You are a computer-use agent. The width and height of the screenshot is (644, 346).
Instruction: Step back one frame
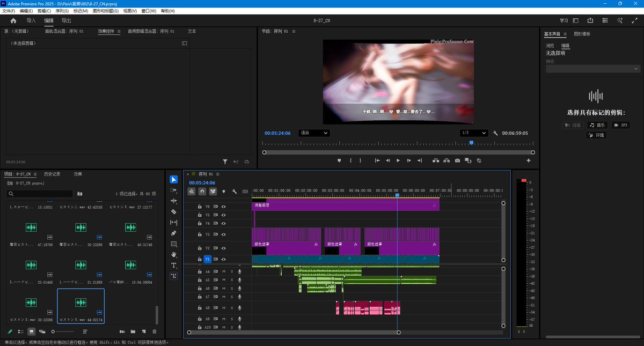click(388, 160)
